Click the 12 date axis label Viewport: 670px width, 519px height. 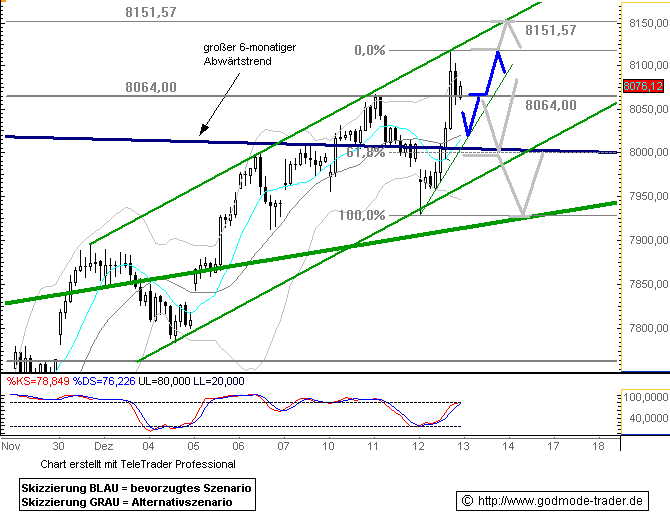pos(418,446)
